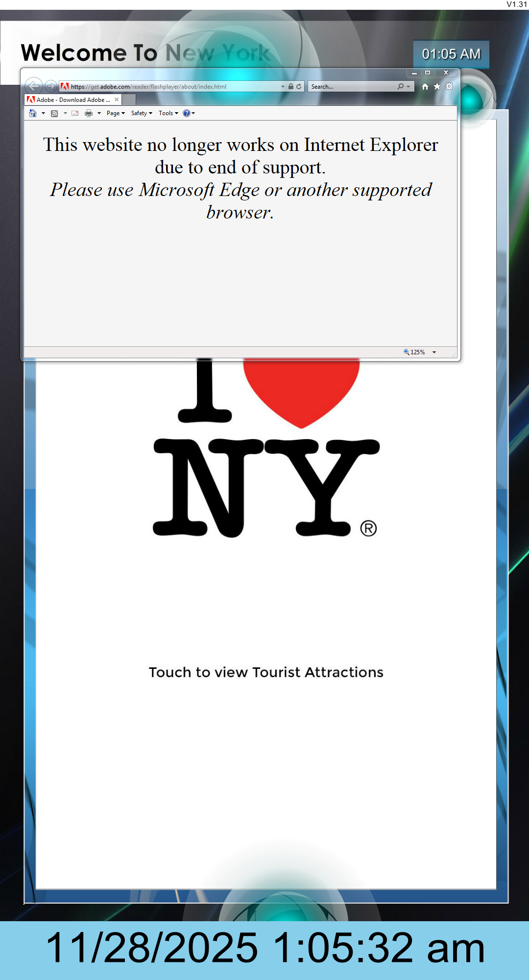Screen dimensions: 529x980
Task: Open the Safety menu
Action: 142,113
